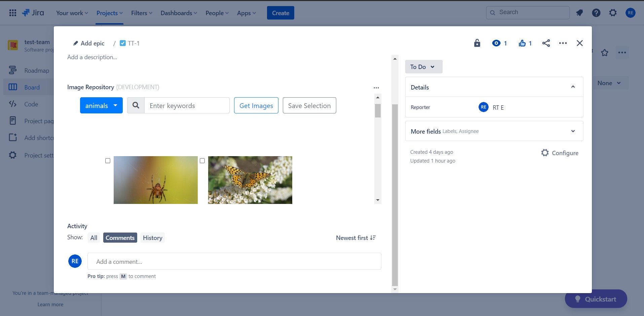The height and width of the screenshot is (316, 644).
Task: Open the Filters dropdown menu
Action: [x=142, y=13]
